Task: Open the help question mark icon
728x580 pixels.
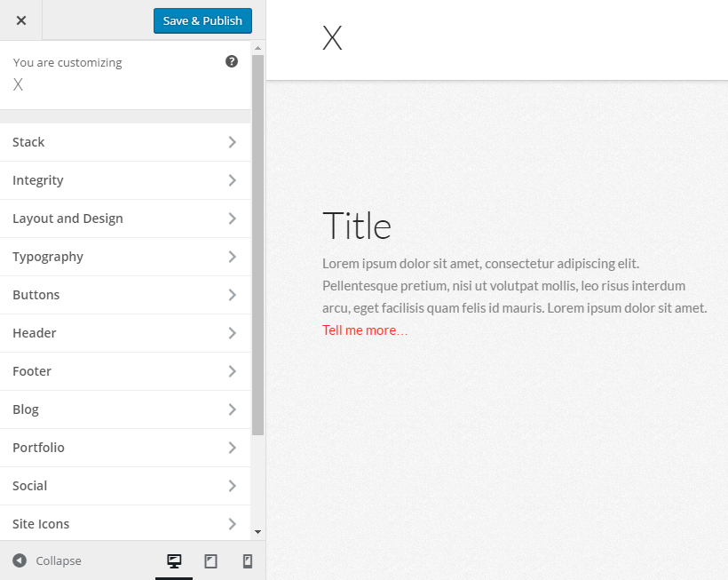Action: 232,61
